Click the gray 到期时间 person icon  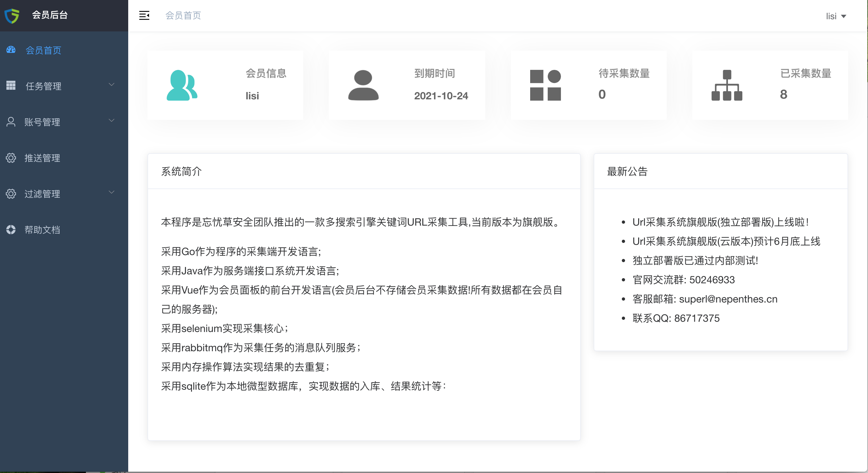363,85
